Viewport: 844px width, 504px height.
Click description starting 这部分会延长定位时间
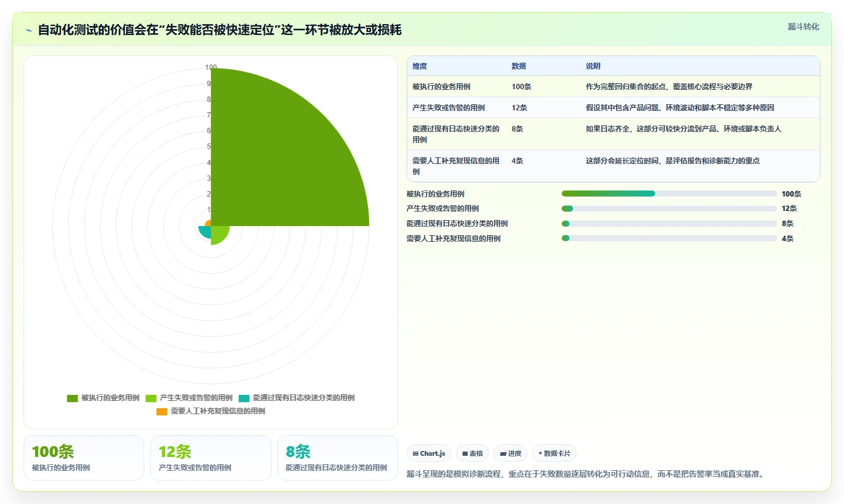673,161
